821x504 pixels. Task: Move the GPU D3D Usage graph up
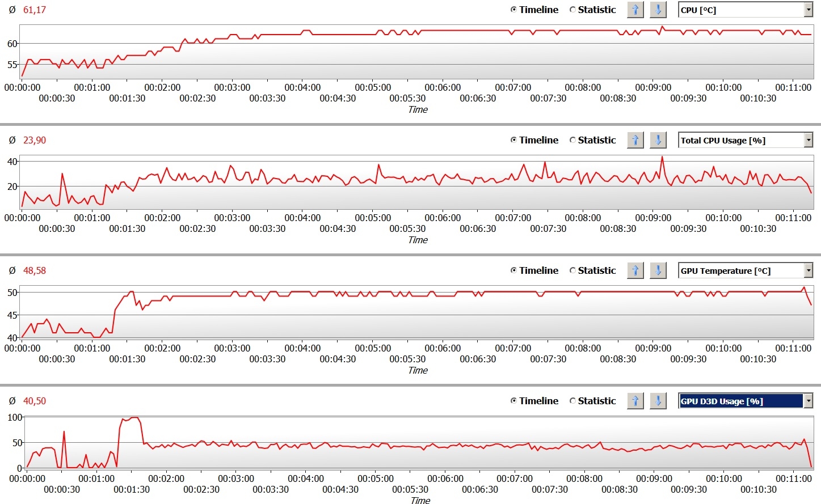[x=635, y=401]
